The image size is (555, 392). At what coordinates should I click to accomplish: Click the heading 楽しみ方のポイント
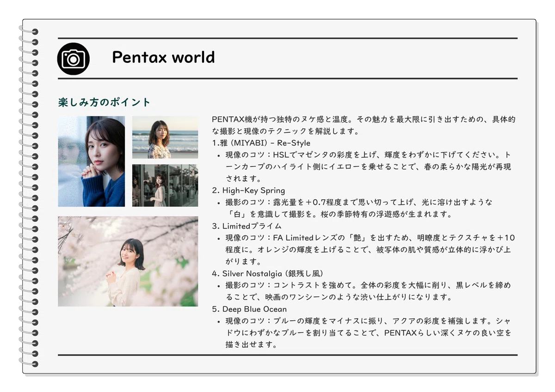click(105, 102)
